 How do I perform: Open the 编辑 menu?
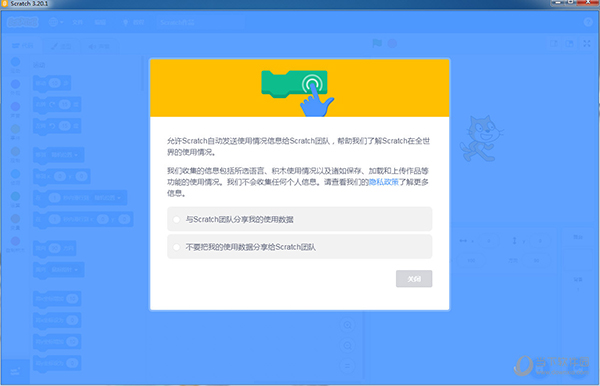[x=100, y=23]
